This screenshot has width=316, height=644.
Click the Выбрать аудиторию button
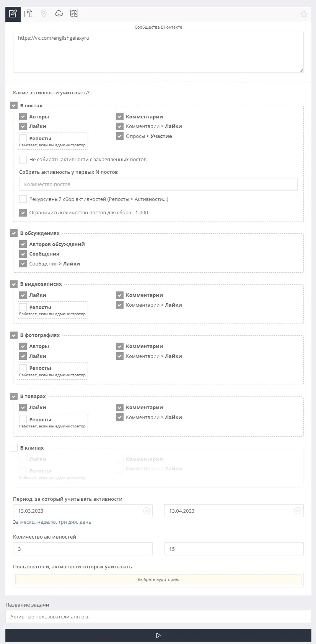point(158,579)
